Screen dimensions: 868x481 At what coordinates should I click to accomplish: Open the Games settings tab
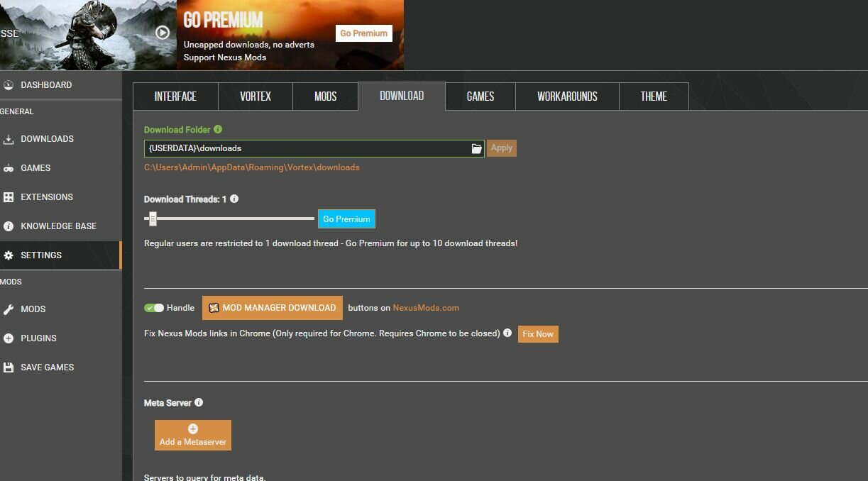[480, 96]
